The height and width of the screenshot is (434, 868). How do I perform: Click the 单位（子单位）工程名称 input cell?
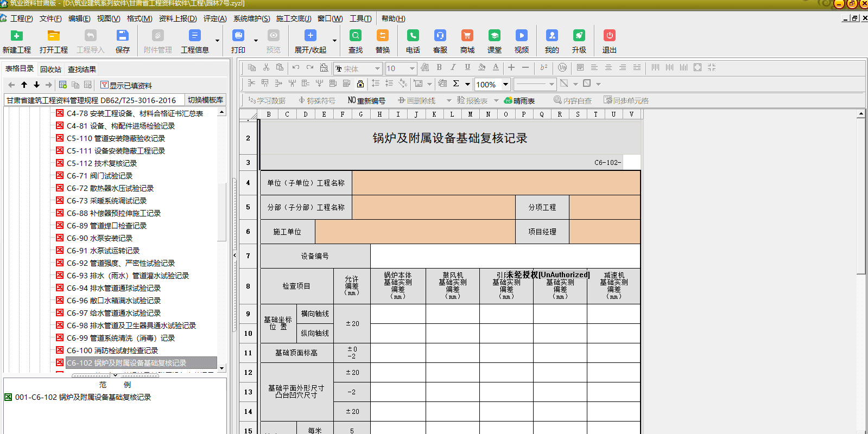click(x=496, y=183)
